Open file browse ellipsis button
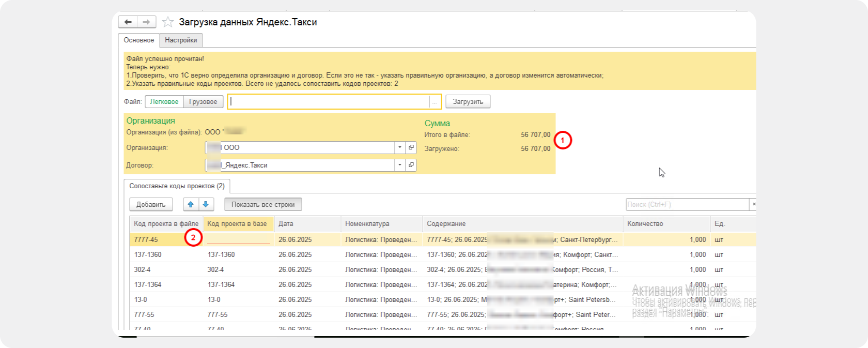 [435, 102]
